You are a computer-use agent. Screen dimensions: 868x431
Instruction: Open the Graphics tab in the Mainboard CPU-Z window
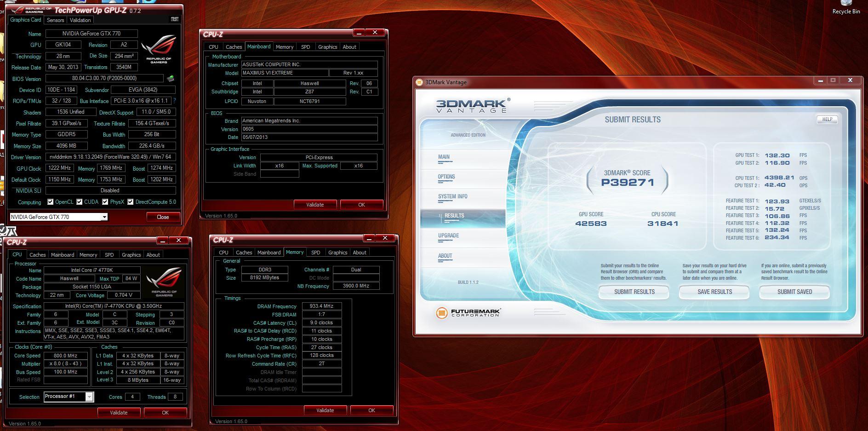(328, 47)
